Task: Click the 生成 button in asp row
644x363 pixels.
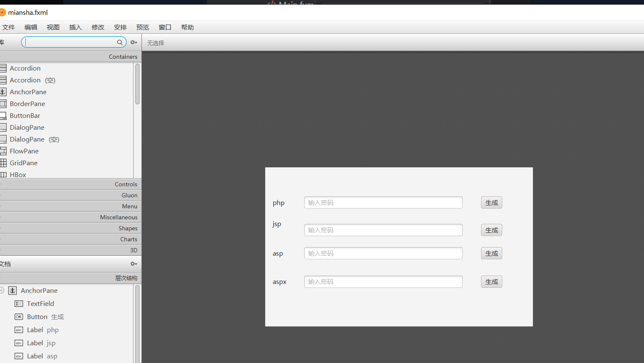Action: (x=492, y=254)
